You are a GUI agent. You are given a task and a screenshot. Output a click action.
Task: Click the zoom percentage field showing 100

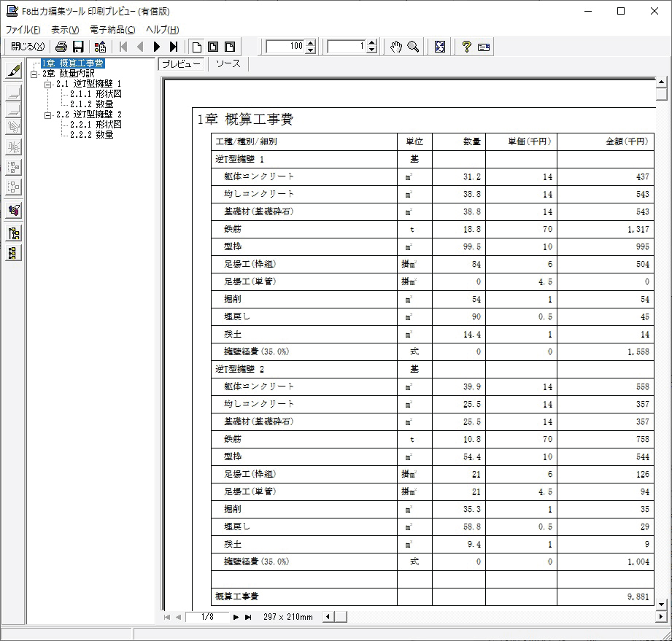pos(286,46)
